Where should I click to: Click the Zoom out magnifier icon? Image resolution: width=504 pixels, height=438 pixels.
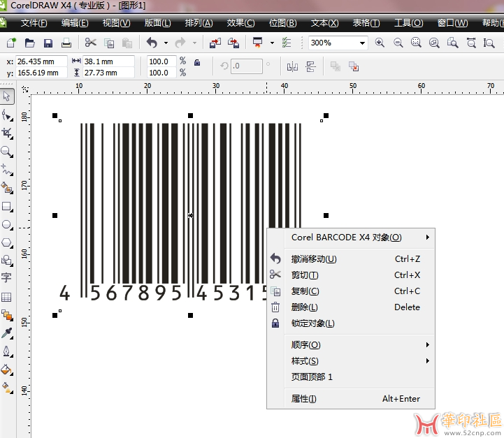398,43
